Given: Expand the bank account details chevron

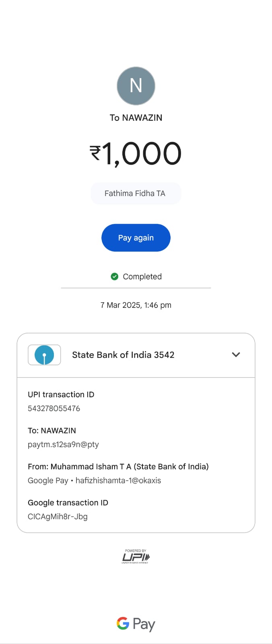Looking at the screenshot, I should (236, 355).
